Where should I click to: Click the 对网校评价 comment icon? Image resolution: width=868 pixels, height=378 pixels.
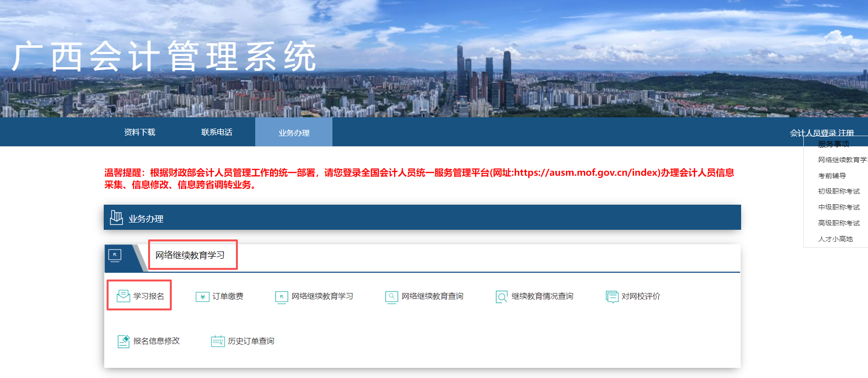(612, 296)
